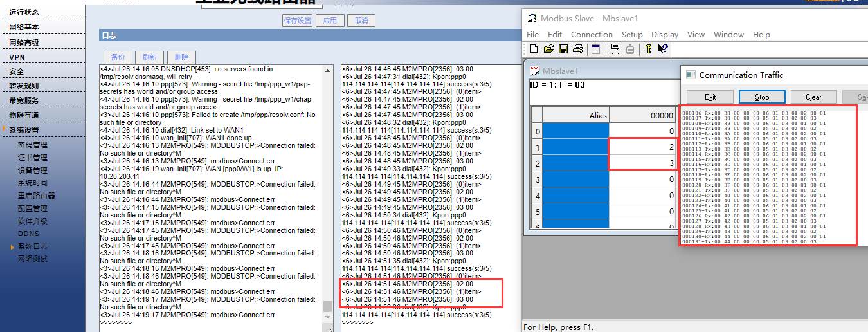Click the Save floppy disk icon
This screenshot has height=332, width=868.
pos(563,50)
